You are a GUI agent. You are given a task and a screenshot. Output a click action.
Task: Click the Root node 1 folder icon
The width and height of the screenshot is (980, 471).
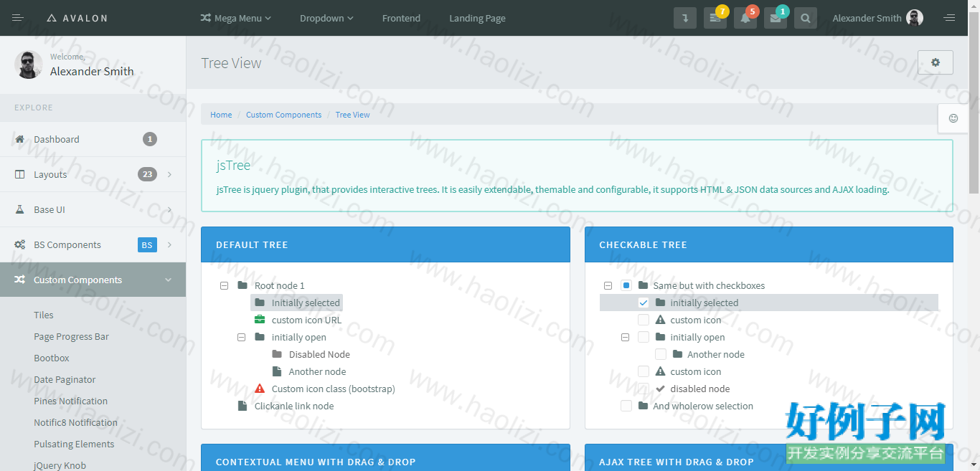[242, 285]
